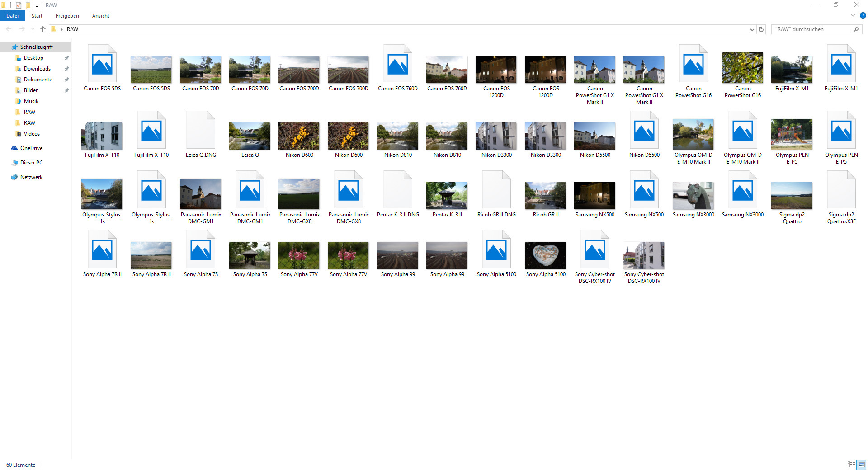
Task: Click RAW in the address bar breadcrumb
Action: point(72,29)
